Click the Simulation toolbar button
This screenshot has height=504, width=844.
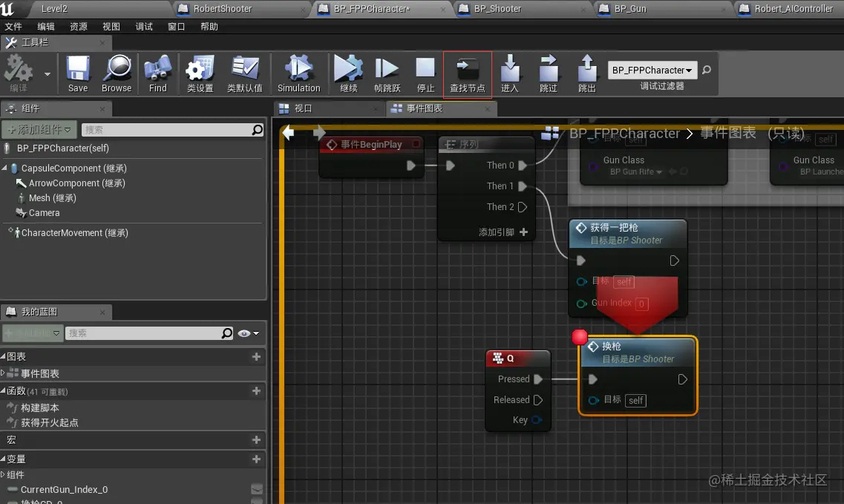coord(298,73)
